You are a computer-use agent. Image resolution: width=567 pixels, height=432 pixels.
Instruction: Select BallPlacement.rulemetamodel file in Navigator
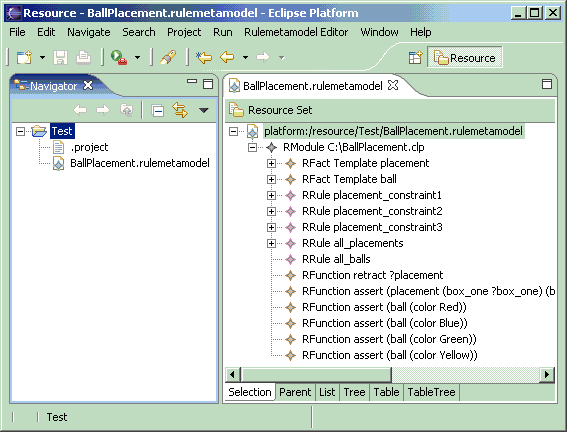140,163
